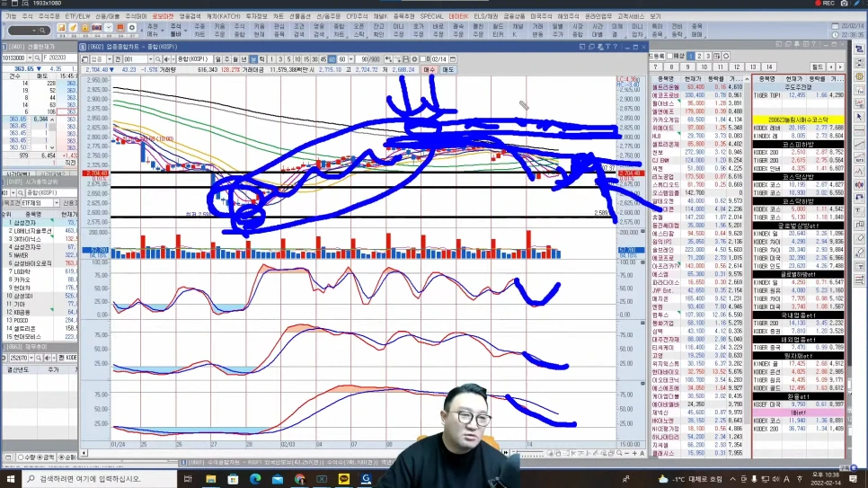Click the settings gear toolbar icon
Screen dimensions: 868x488
(x=132, y=28)
